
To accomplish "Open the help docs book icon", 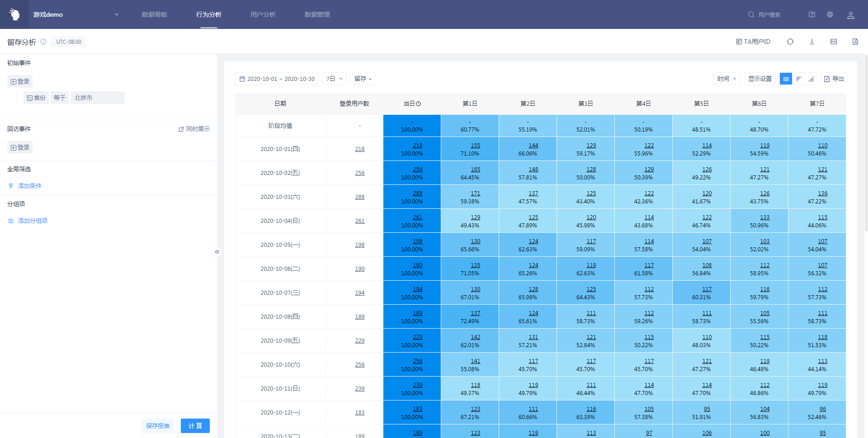I will coord(812,14).
